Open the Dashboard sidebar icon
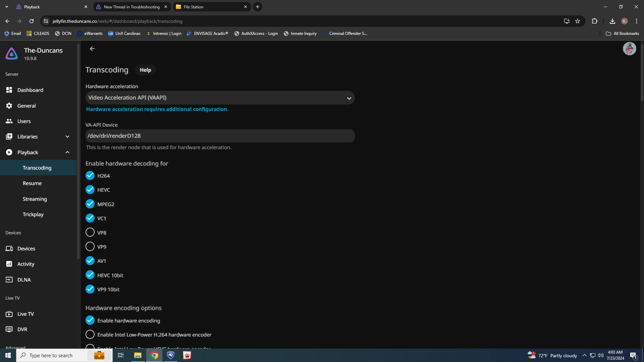 click(9, 90)
